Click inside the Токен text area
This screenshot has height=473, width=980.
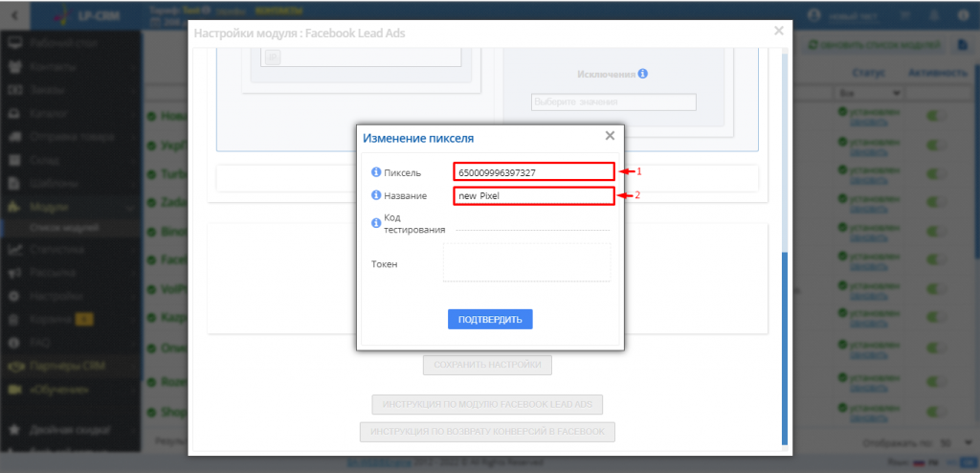tap(527, 262)
